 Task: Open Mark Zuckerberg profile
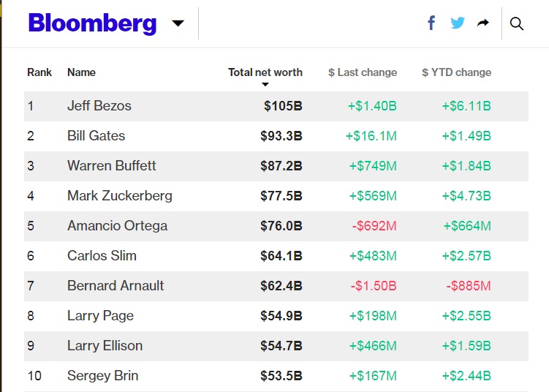[120, 196]
